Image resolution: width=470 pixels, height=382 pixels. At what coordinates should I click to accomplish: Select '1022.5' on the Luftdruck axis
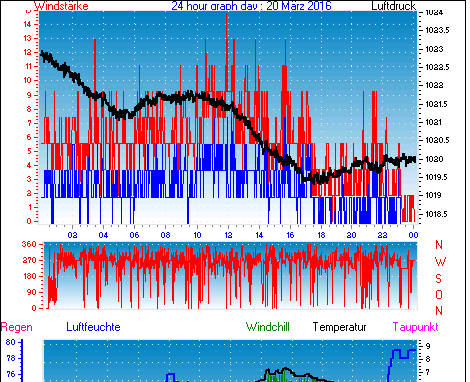[437, 67]
